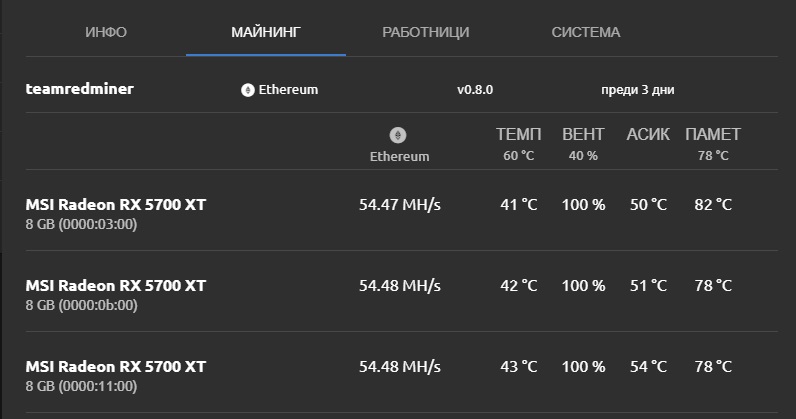
Task: Click the 54.47 MH/s hashrate value
Action: [400, 204]
